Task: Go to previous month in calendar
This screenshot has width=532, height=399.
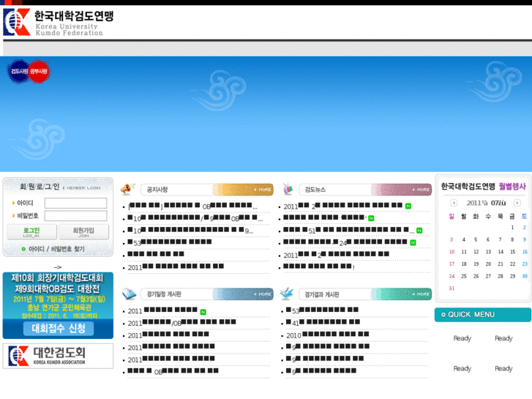Action: 454,203
